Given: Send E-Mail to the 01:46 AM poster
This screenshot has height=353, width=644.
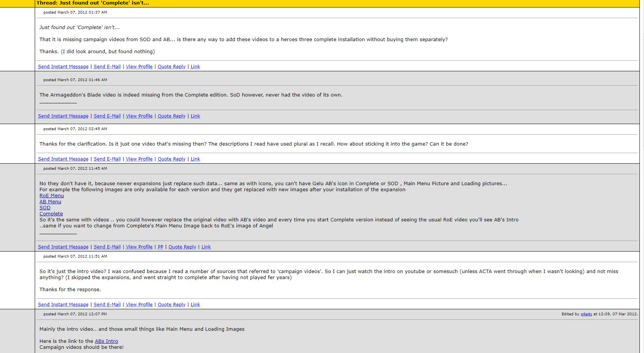Looking at the screenshot, I should pyautogui.click(x=107, y=116).
